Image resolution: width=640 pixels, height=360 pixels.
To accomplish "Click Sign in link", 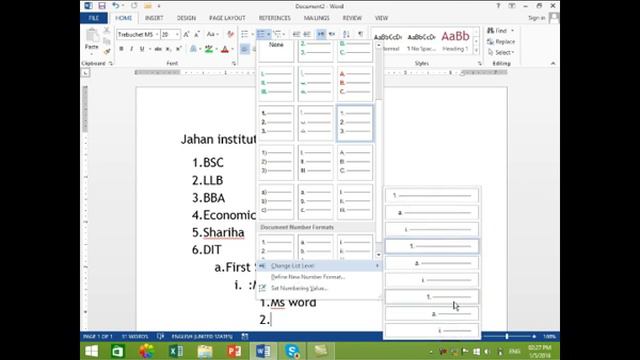I will pyautogui.click(x=536, y=18).
